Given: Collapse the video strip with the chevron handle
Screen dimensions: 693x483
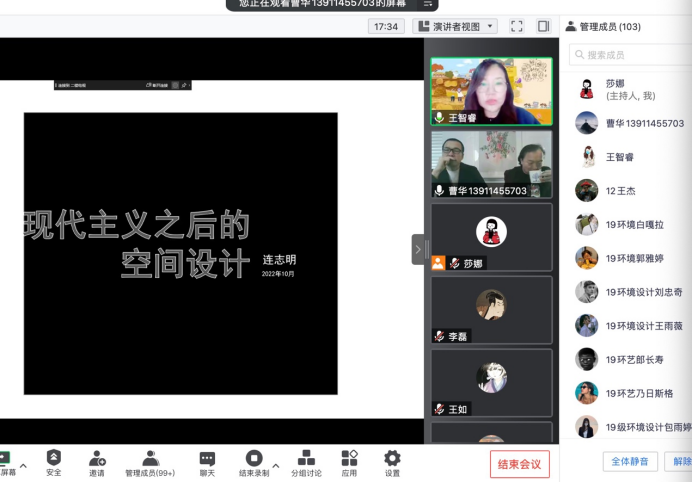Looking at the screenshot, I should tap(418, 250).
